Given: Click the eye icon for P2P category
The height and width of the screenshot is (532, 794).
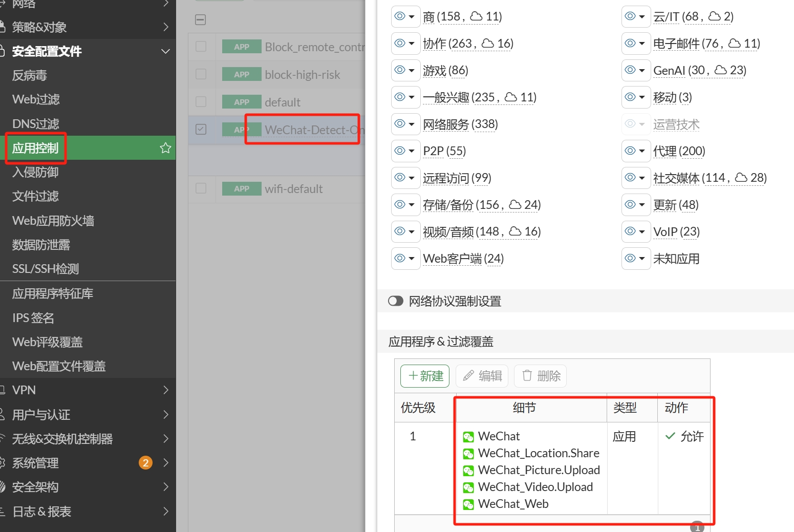Looking at the screenshot, I should click(x=400, y=151).
